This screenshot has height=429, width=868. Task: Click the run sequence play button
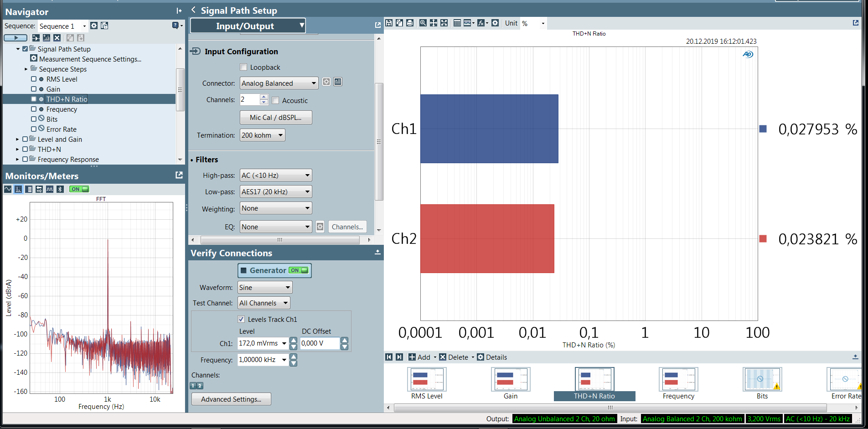click(16, 38)
